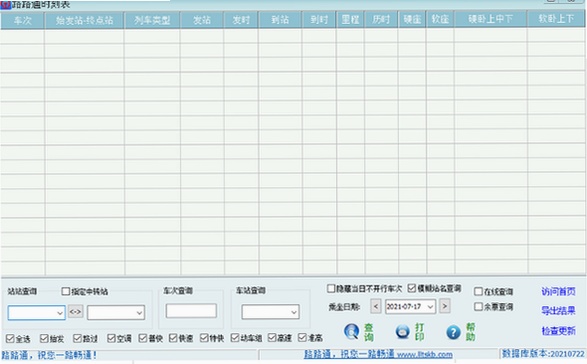Open the 访问首页 link
The width and height of the screenshot is (587, 364).
(558, 291)
